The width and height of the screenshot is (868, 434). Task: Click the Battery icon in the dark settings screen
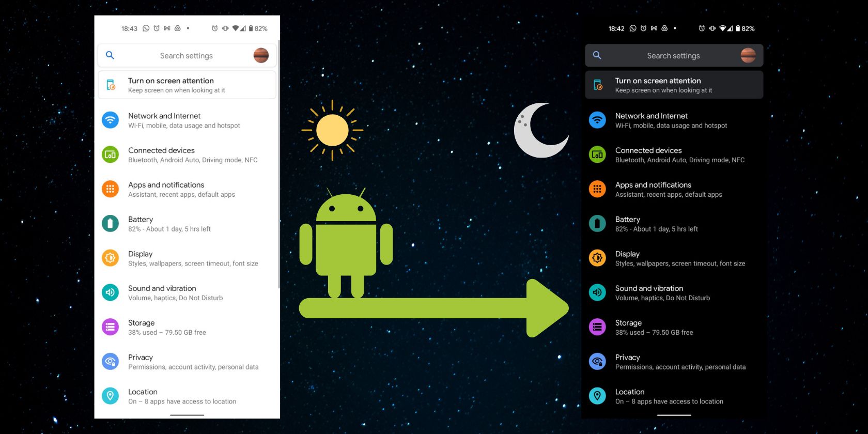[597, 224]
